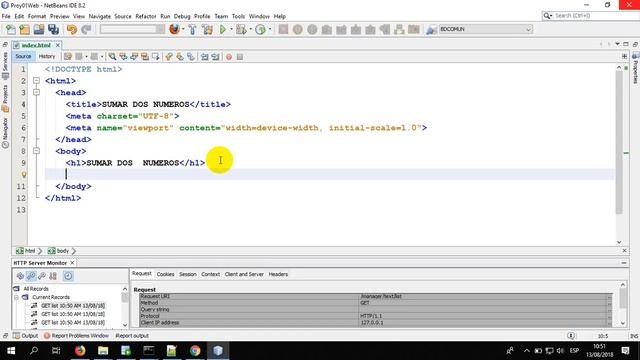
Task: Click the Reload All icon in HTTP Monitor
Action: coord(20,276)
